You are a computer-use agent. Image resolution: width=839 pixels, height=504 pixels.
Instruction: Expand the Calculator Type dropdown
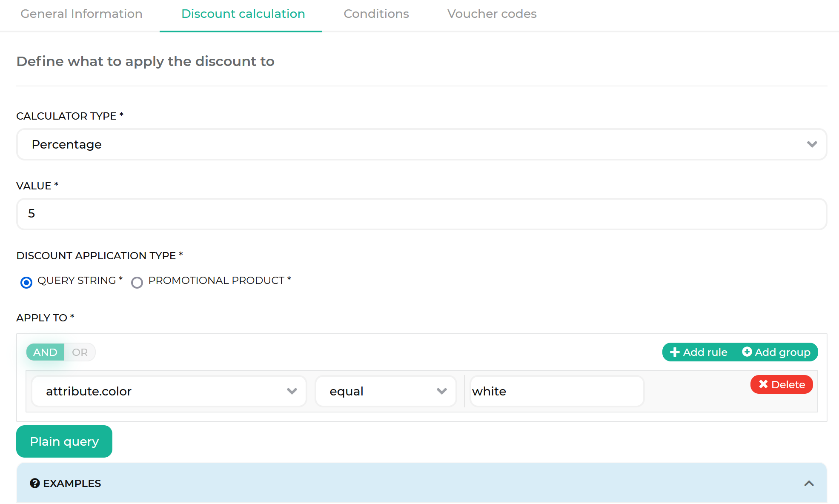coord(813,144)
